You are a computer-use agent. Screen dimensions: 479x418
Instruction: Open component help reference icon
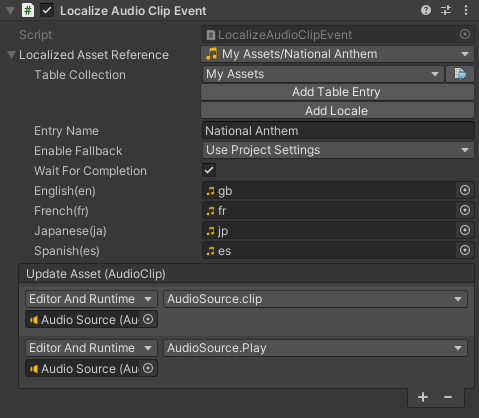click(426, 10)
